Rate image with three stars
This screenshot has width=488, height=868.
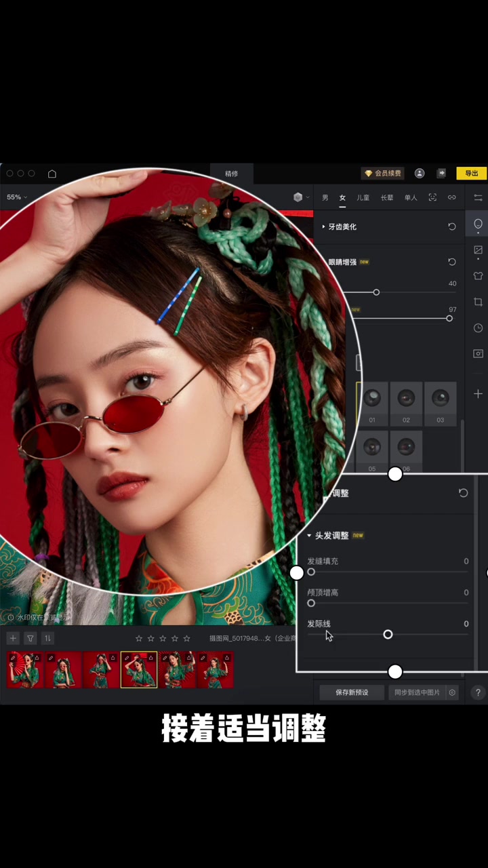[163, 638]
